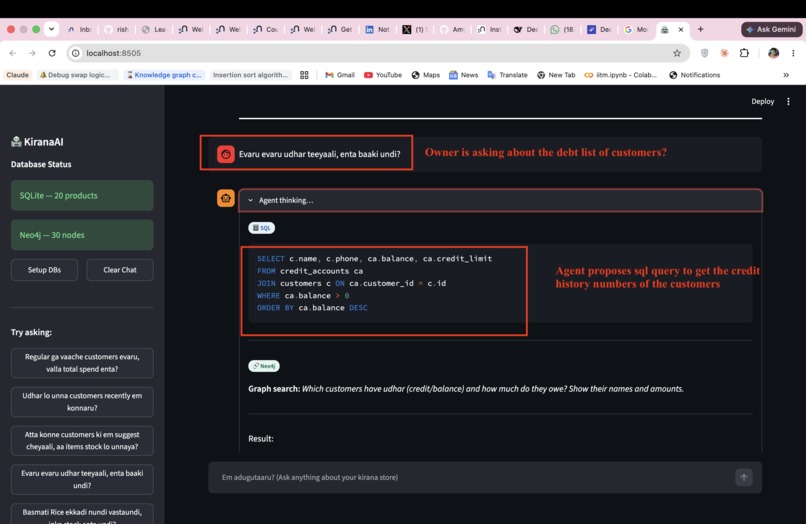Switch to the X (1) tab

pyautogui.click(x=414, y=29)
